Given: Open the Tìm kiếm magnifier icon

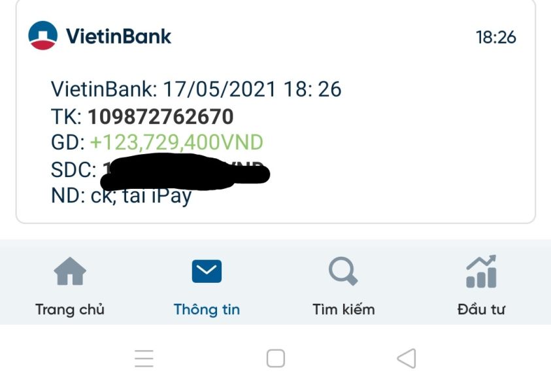Looking at the screenshot, I should (343, 271).
